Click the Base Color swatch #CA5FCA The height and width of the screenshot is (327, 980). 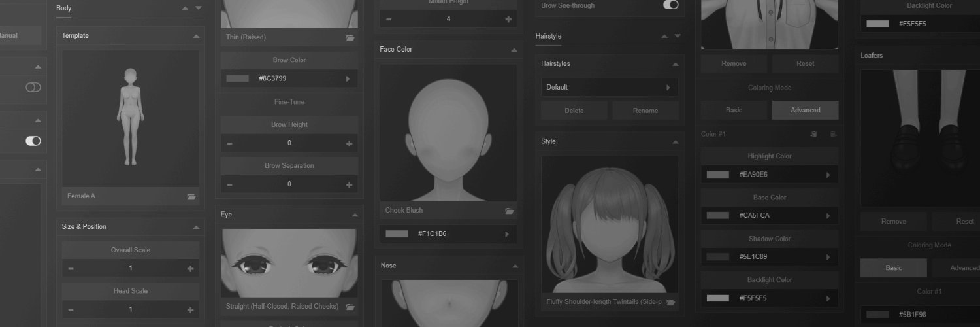tap(717, 215)
